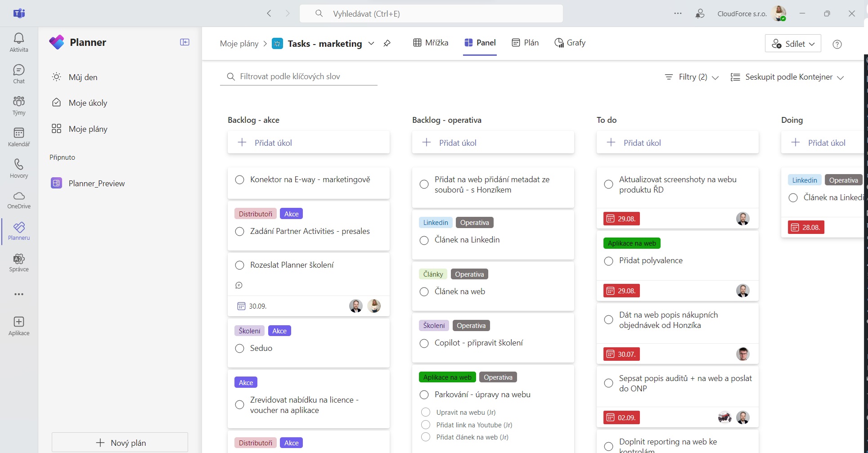This screenshot has height=453, width=868.
Task: Check off subtask Přidat link na Youtube
Action: click(425, 425)
